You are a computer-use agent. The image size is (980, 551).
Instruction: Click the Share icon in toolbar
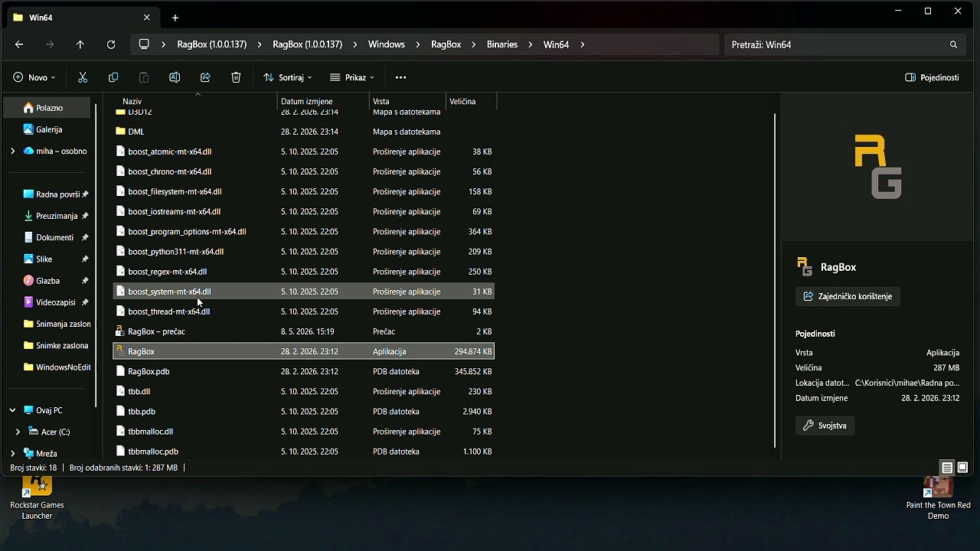click(x=205, y=77)
